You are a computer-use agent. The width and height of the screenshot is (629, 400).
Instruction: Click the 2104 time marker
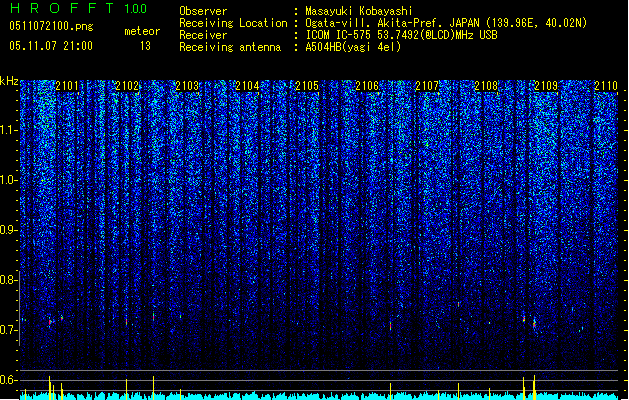coord(247,86)
